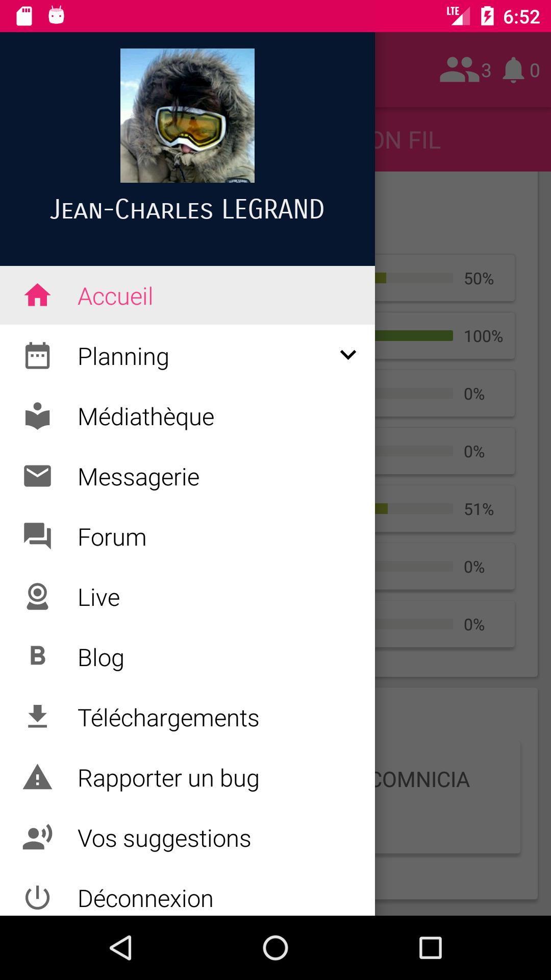
Task: Tap the envelope icon for Messagerie
Action: 38,476
